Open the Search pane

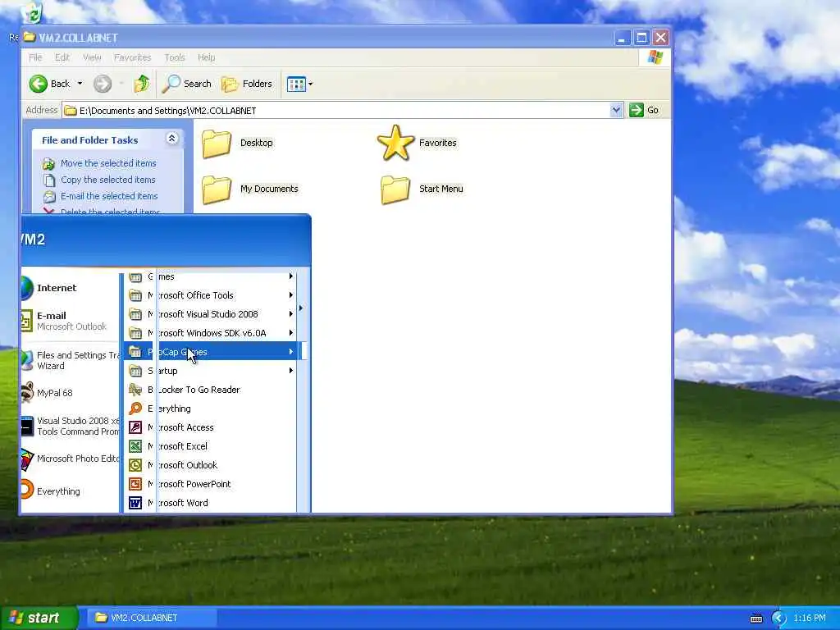click(187, 84)
